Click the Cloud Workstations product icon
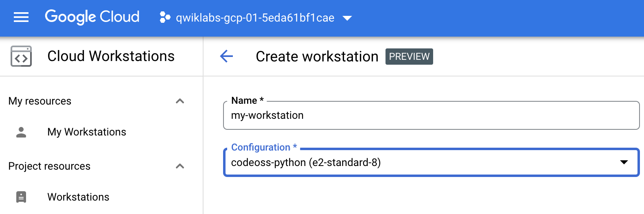644x214 pixels. click(x=21, y=56)
